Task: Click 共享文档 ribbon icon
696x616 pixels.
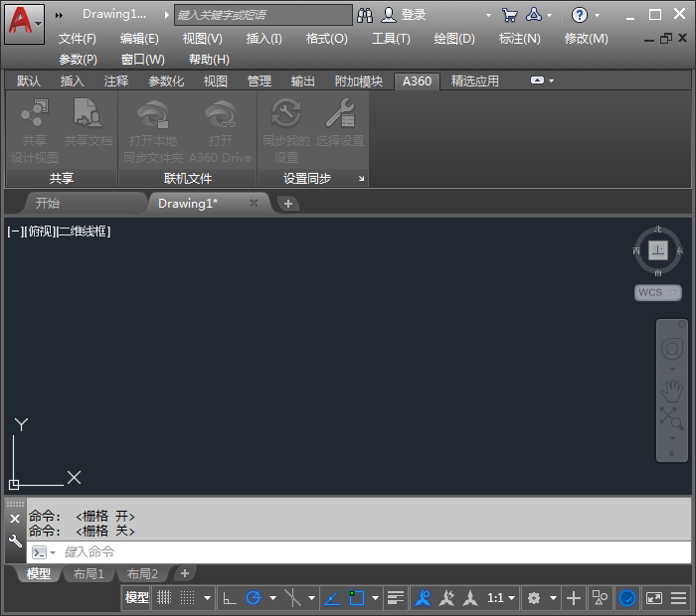Action: pyautogui.click(x=87, y=112)
